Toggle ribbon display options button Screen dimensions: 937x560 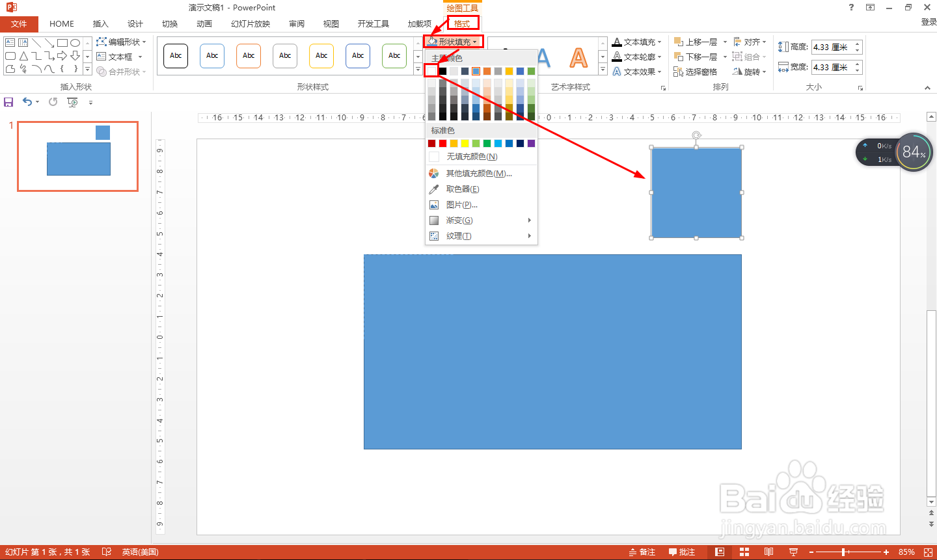(x=870, y=7)
